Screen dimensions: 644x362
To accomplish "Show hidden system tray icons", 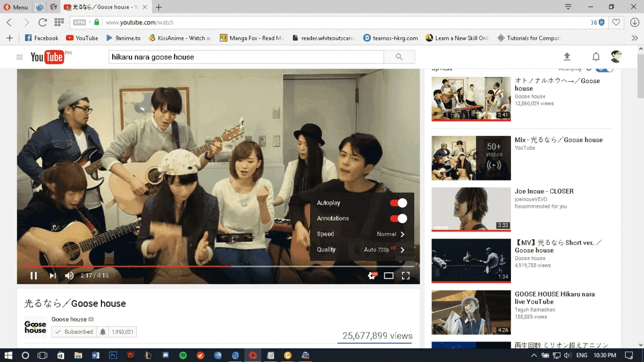I will (x=534, y=356).
